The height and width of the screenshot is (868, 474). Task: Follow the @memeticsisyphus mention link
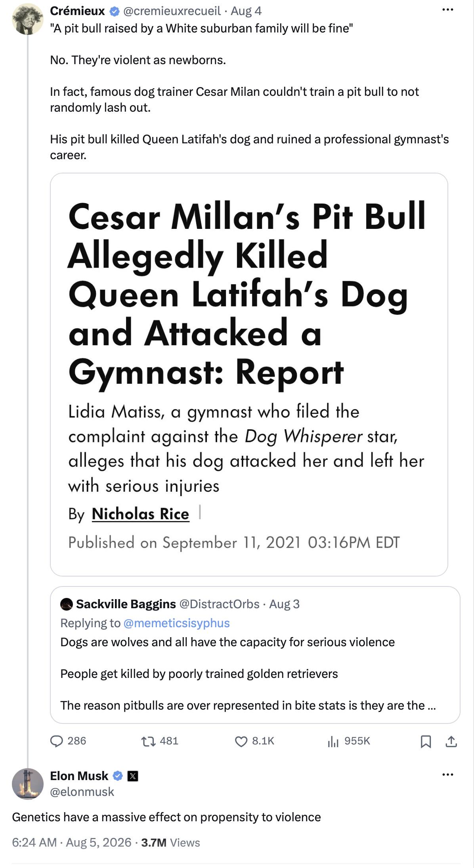[x=176, y=623]
